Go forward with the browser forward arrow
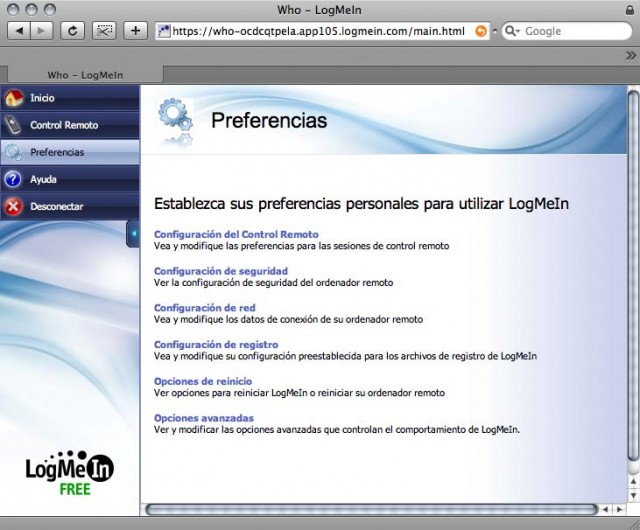This screenshot has height=530, width=640. pyautogui.click(x=41, y=31)
